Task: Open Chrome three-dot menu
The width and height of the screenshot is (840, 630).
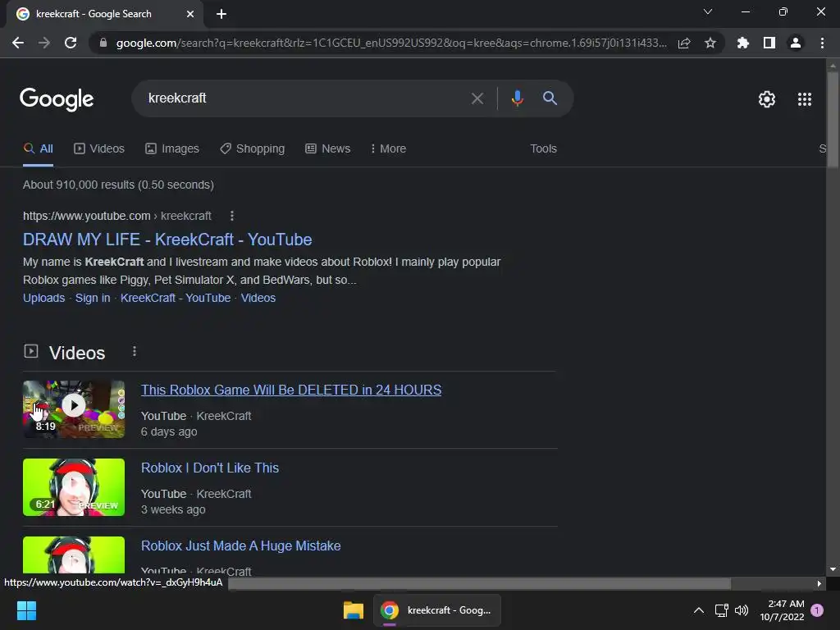Action: tap(822, 43)
